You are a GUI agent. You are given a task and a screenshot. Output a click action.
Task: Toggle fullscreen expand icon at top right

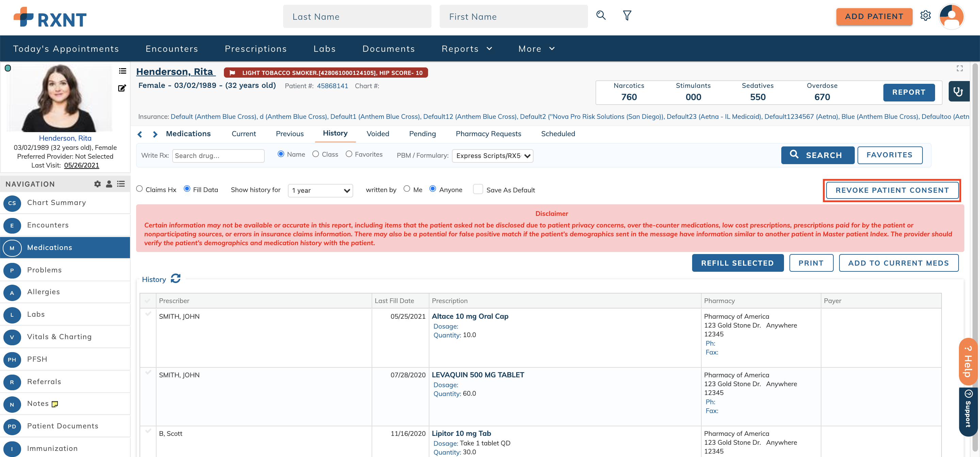960,68
